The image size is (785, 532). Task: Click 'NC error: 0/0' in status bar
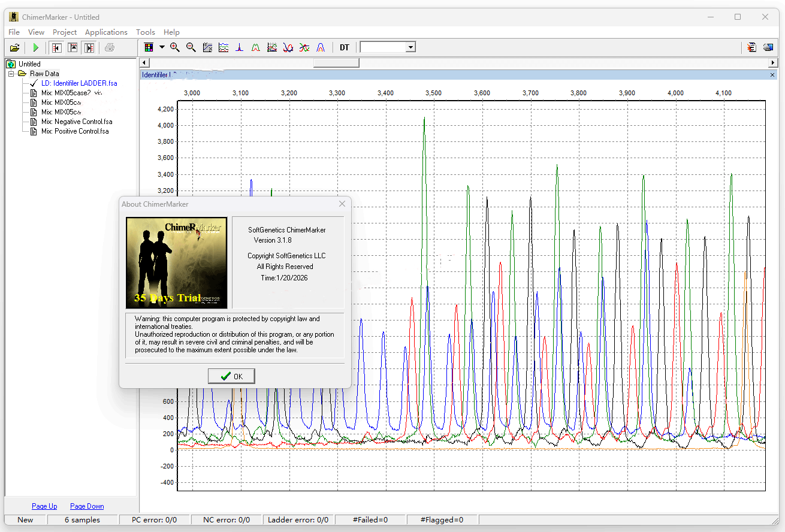[227, 519]
